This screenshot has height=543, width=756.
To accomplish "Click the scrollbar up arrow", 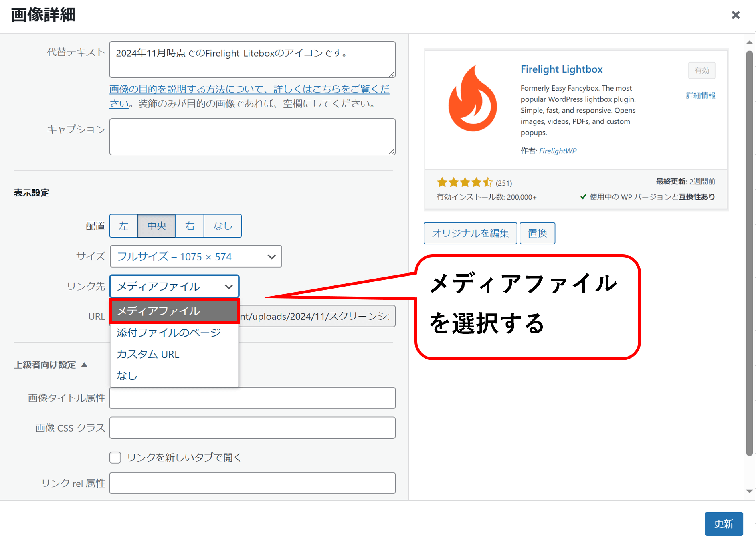I will (x=750, y=42).
